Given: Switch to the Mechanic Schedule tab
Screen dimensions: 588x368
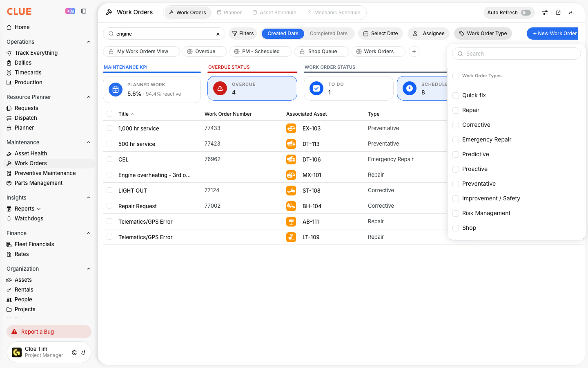Looking at the screenshot, I should [x=334, y=13].
